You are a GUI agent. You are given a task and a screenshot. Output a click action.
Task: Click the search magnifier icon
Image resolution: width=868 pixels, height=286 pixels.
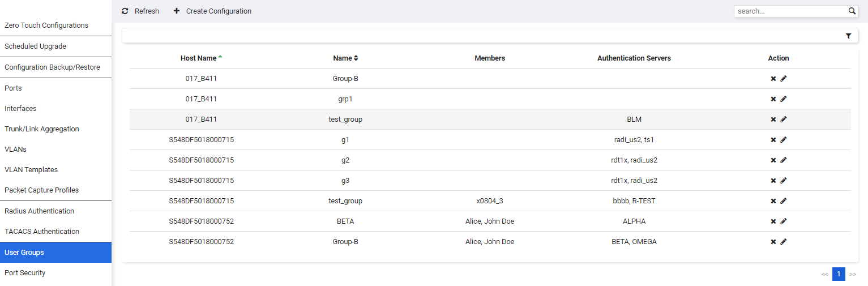[852, 11]
